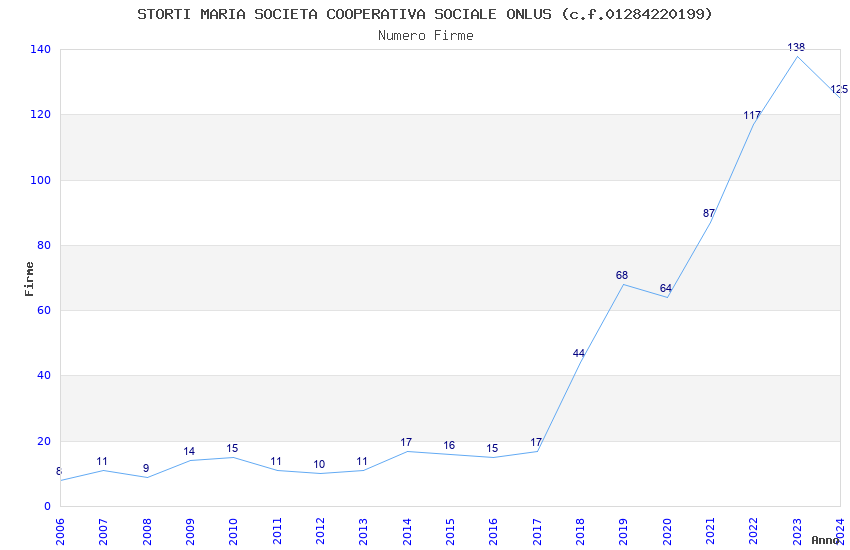Select the data label 44 at 2018
The height and width of the screenshot is (550, 850).
[579, 353]
